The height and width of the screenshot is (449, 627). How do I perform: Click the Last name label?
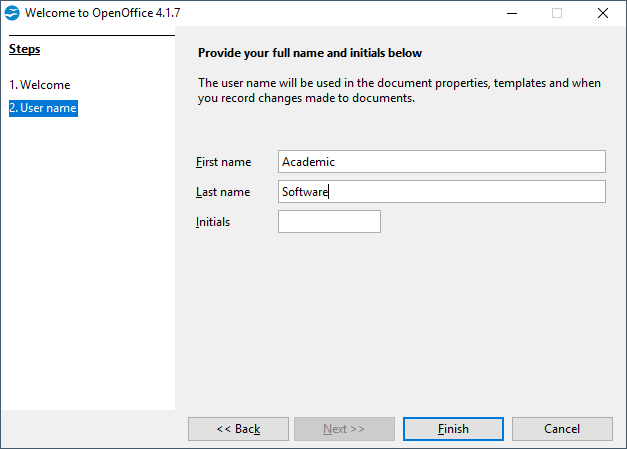tap(223, 192)
